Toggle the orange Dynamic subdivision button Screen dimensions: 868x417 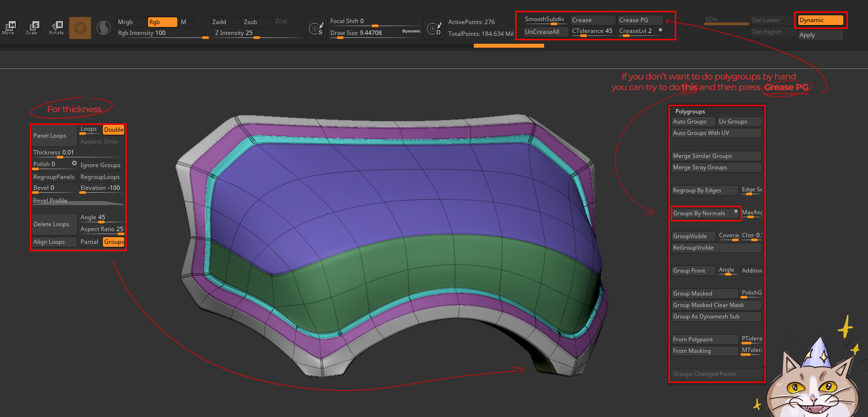point(820,20)
